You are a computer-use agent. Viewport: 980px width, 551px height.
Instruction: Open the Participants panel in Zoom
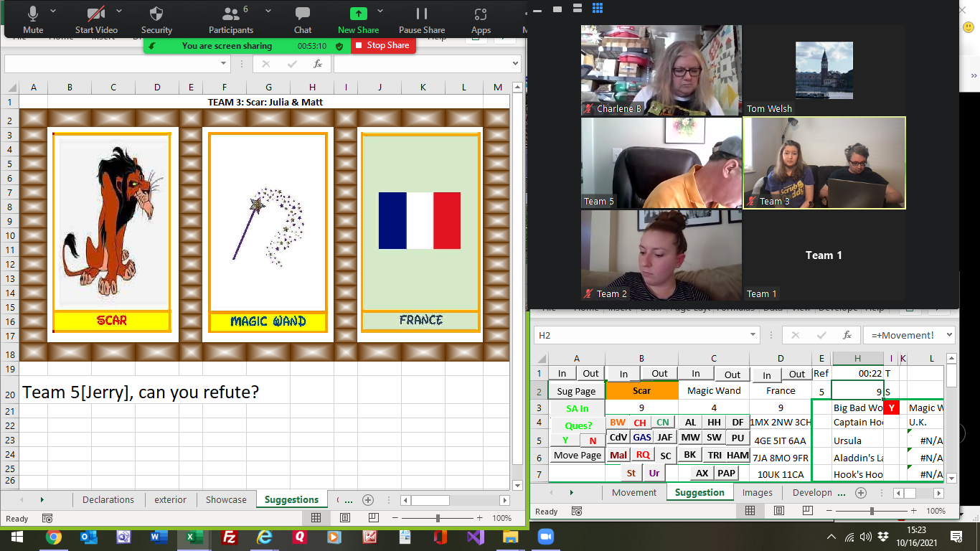click(230, 14)
